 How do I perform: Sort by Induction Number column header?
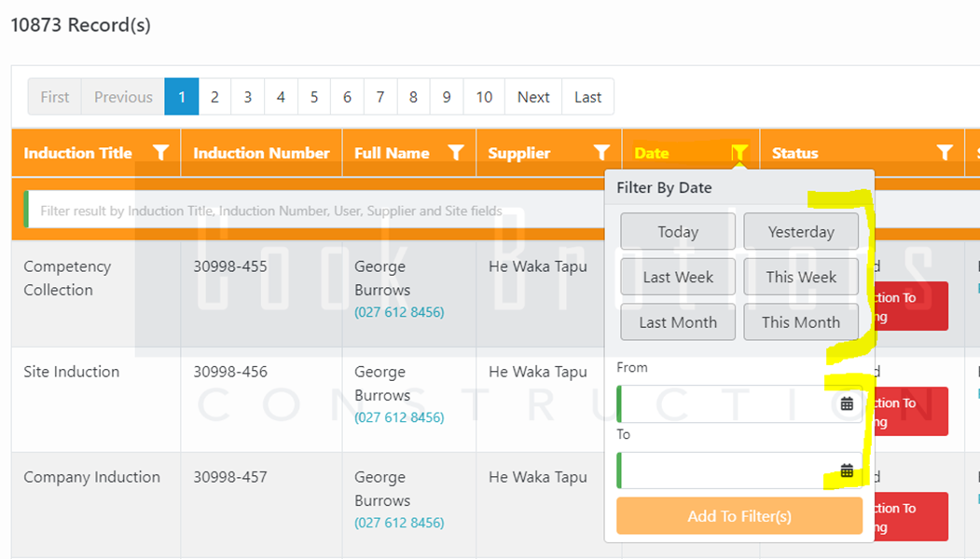[x=261, y=153]
